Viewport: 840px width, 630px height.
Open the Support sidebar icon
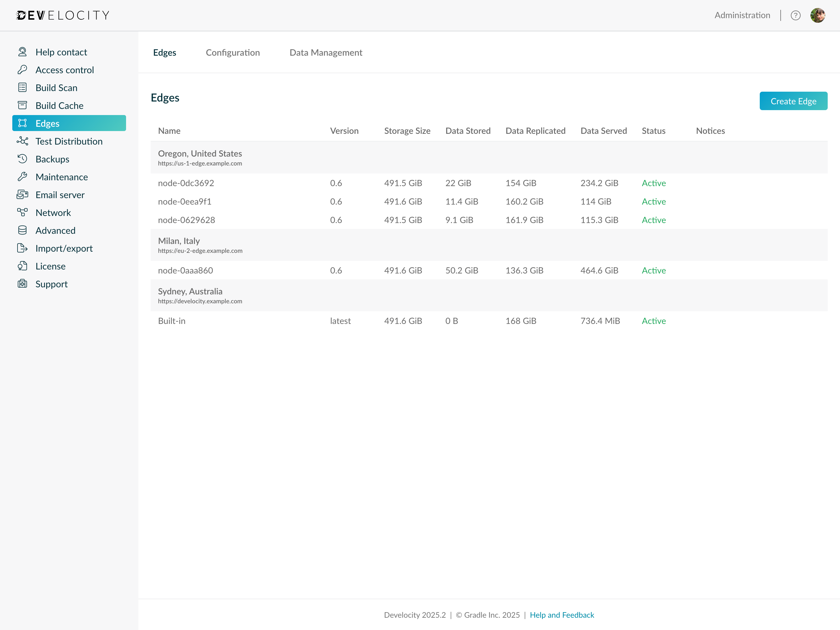pyautogui.click(x=23, y=284)
